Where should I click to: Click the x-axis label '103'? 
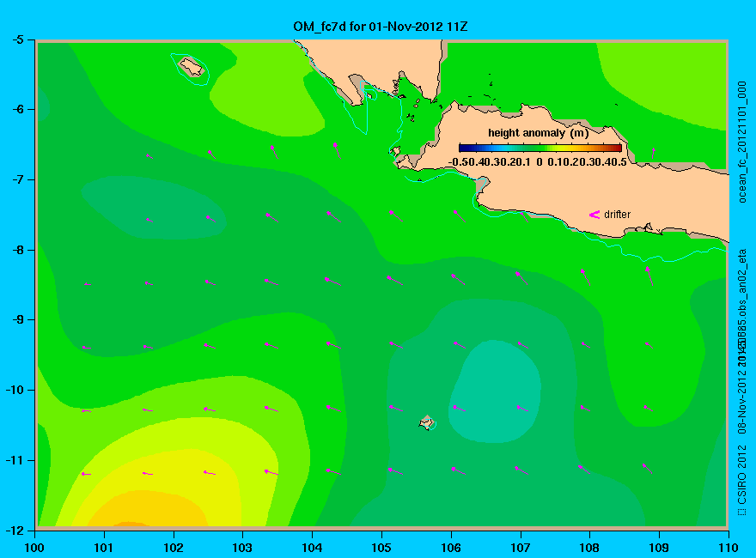point(242,548)
